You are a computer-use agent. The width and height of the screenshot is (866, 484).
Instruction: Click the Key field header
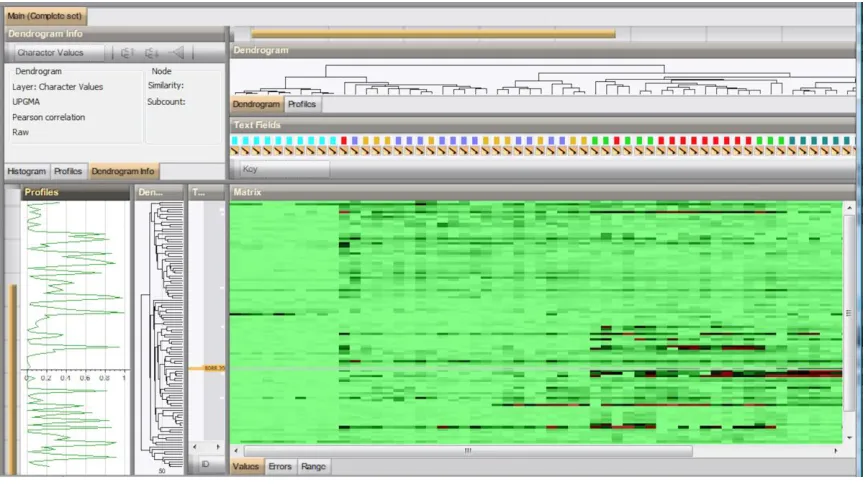tap(285, 169)
